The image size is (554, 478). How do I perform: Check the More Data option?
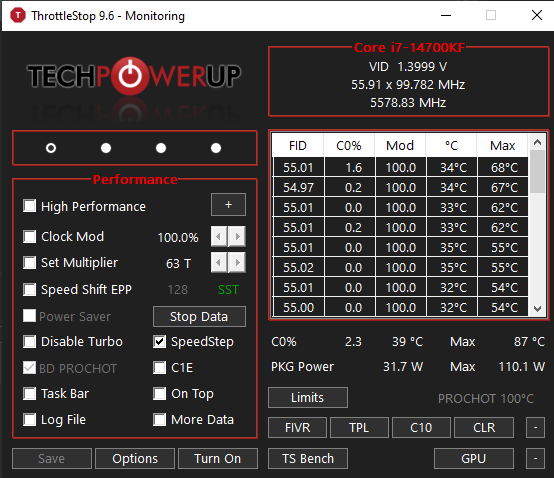[x=159, y=420]
